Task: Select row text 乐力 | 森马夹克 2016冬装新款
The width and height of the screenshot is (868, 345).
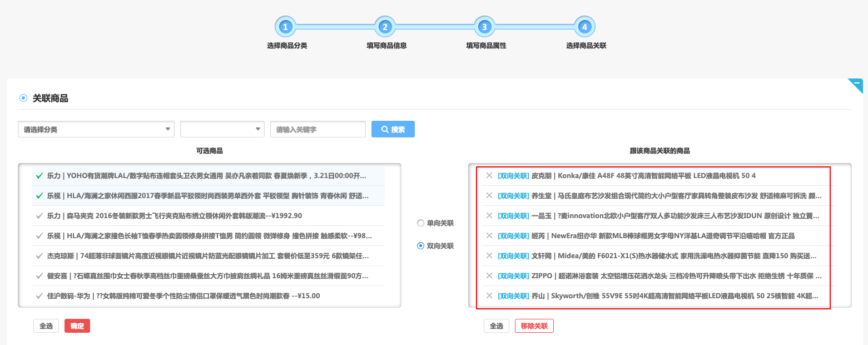Action: click(x=175, y=215)
